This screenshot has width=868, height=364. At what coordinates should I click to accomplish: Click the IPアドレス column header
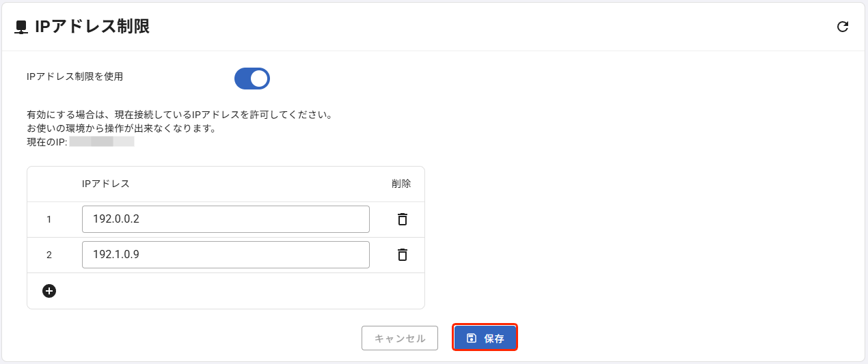(x=105, y=184)
